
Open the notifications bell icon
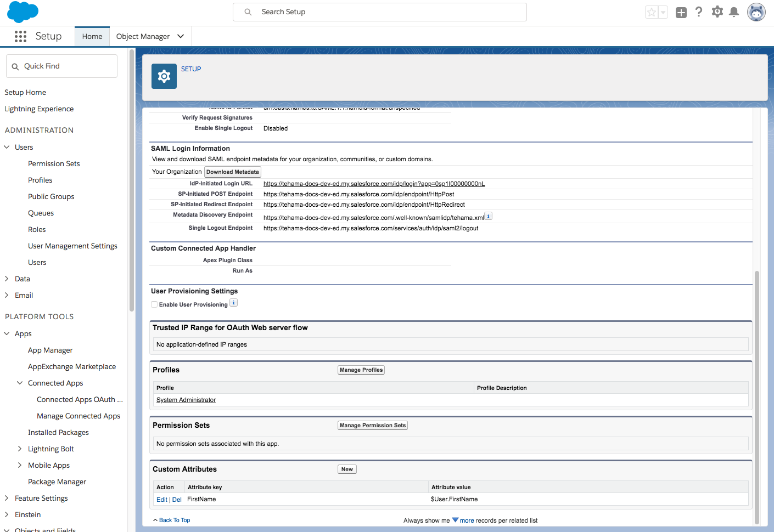(x=734, y=12)
